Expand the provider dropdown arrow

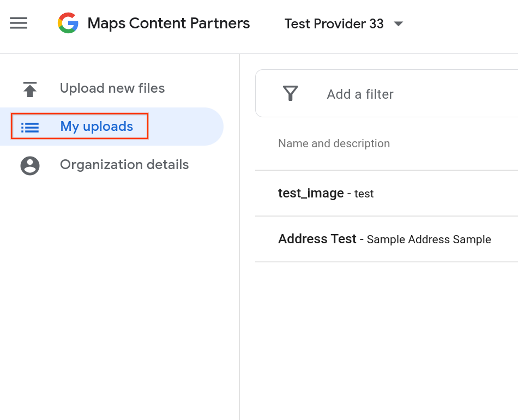399,24
